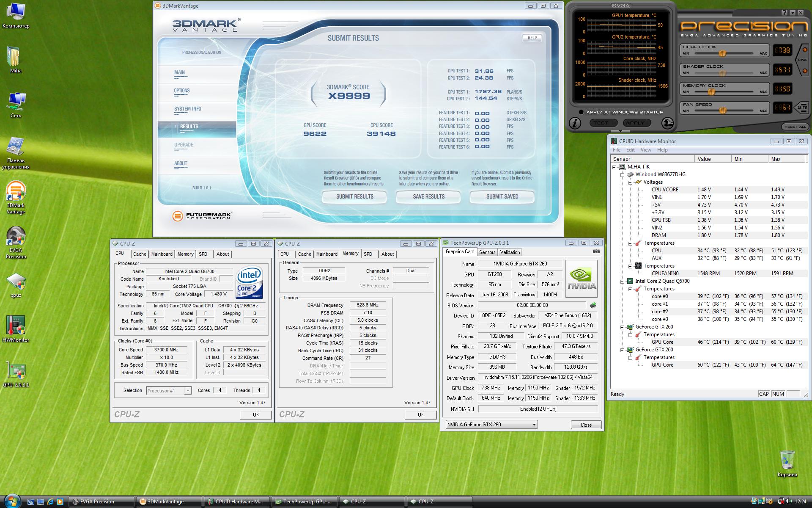Viewport: 812px width, 508px height.
Task: Click the EVGA Precision help question mark
Action: pyautogui.click(x=785, y=13)
